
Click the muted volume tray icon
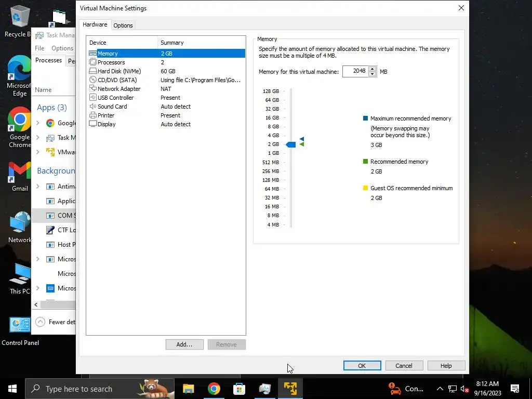464,389
